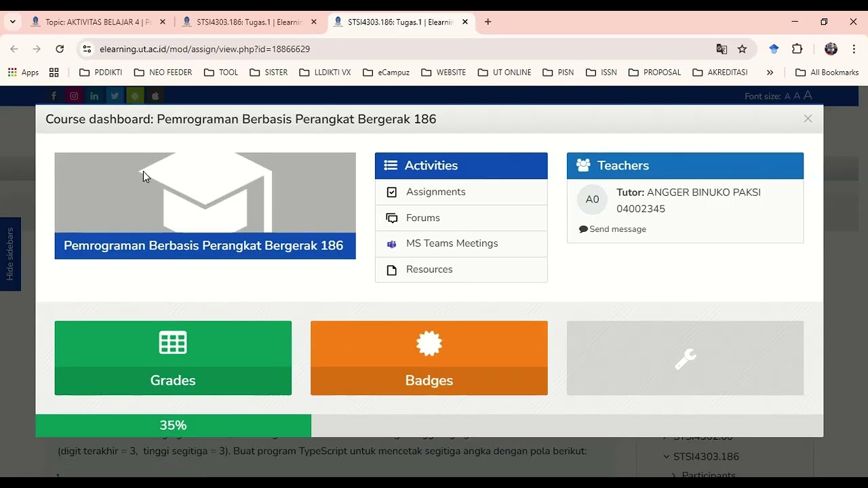Viewport: 868px width, 488px height.
Task: Collapse the STSI4303.186 tree item
Action: click(x=666, y=457)
